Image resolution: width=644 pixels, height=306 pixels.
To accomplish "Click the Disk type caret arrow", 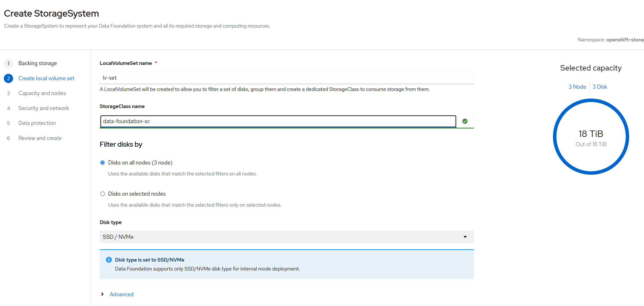I will point(465,237).
